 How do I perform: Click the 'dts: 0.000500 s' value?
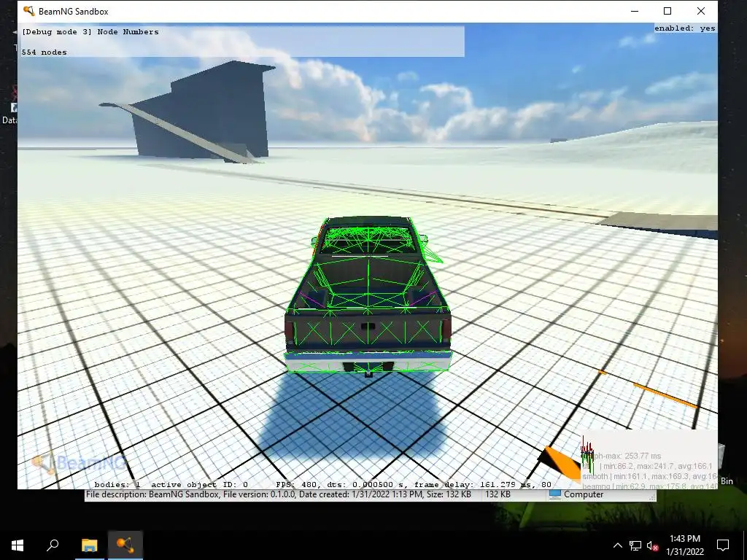tap(366, 485)
